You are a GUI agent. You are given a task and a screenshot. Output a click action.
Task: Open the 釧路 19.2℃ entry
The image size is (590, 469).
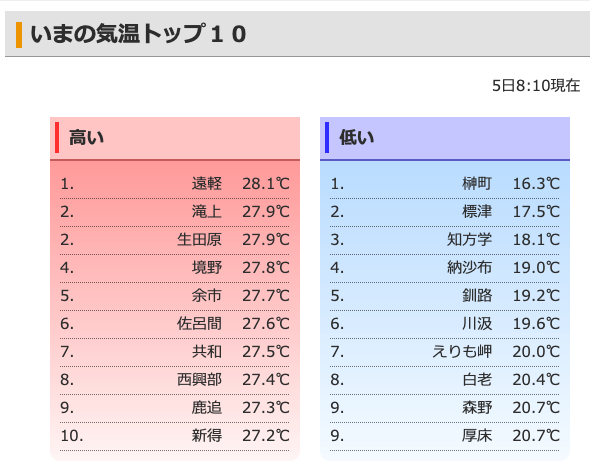(x=445, y=296)
